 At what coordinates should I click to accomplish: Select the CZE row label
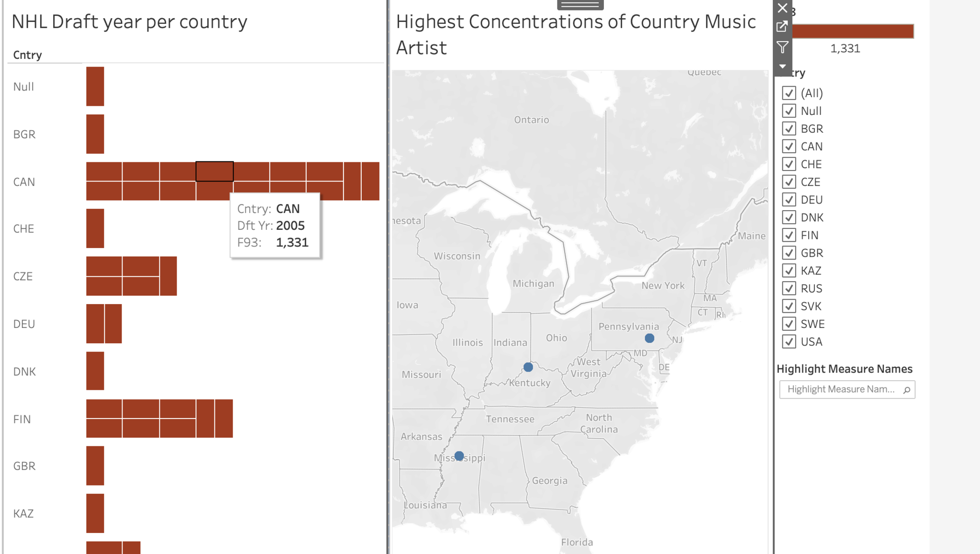[23, 276]
